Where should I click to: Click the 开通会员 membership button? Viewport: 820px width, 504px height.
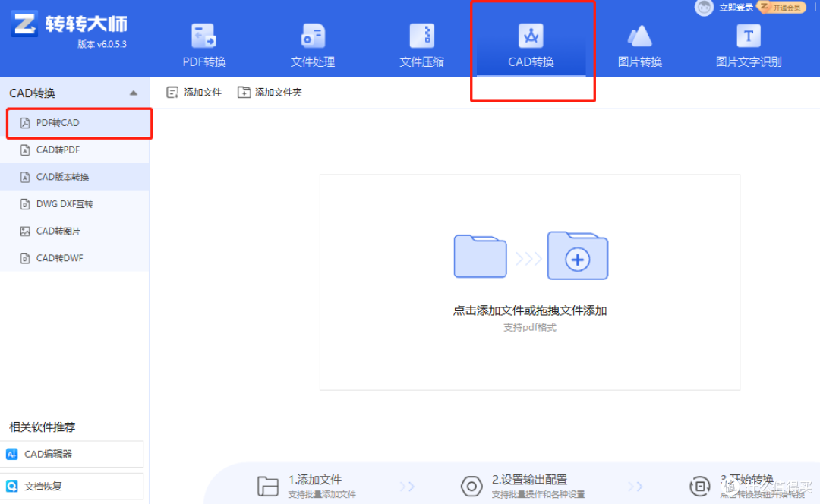click(x=783, y=8)
